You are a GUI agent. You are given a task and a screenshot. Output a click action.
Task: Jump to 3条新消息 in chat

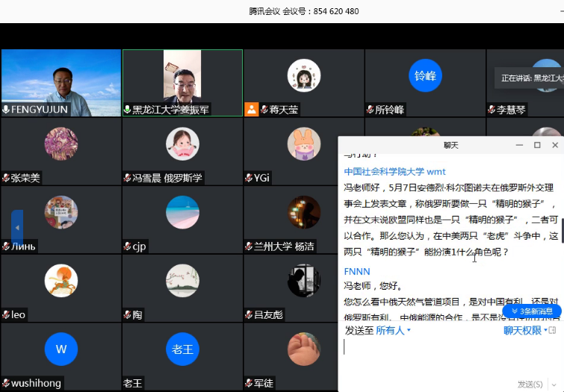click(x=532, y=311)
